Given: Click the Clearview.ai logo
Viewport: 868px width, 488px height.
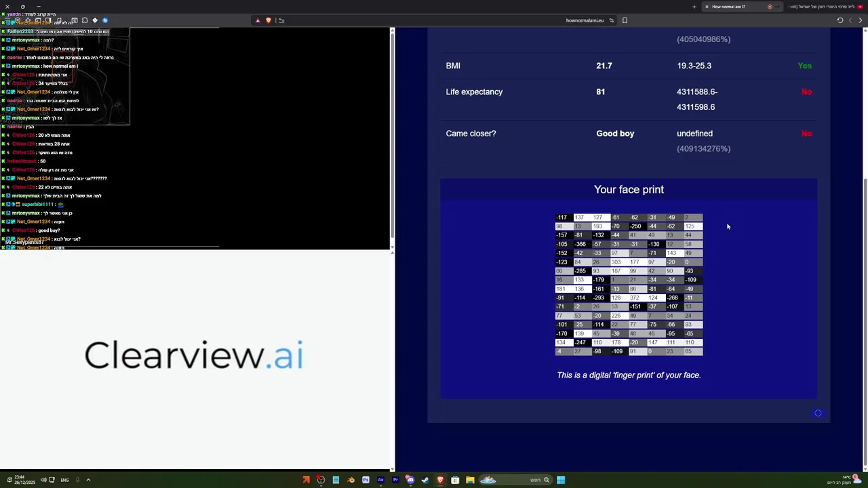Looking at the screenshot, I should coord(194,356).
